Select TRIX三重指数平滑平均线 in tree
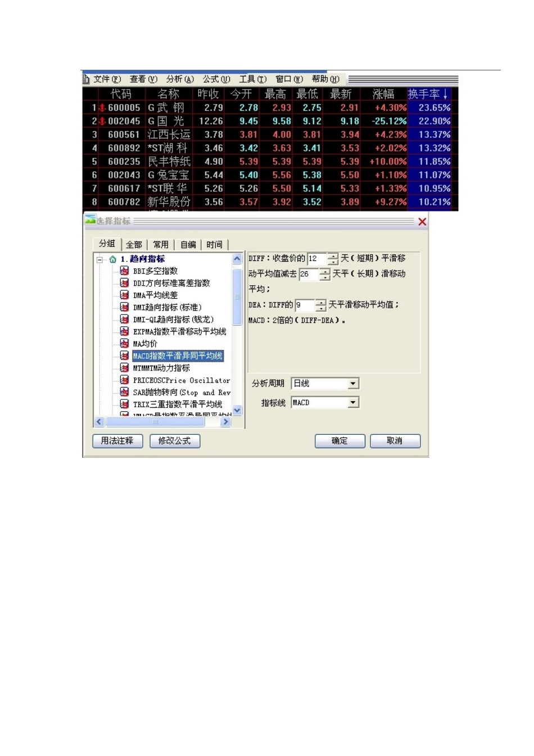 (178, 404)
